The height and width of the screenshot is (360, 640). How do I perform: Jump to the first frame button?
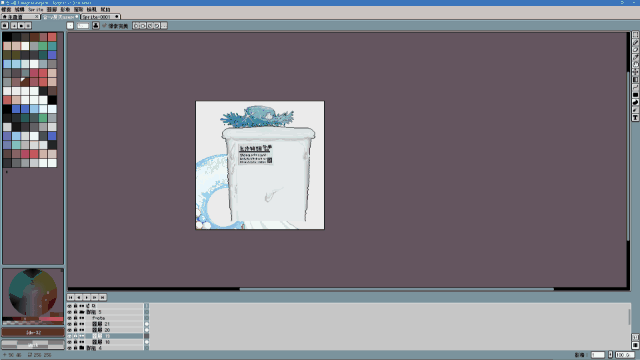tap(71, 298)
